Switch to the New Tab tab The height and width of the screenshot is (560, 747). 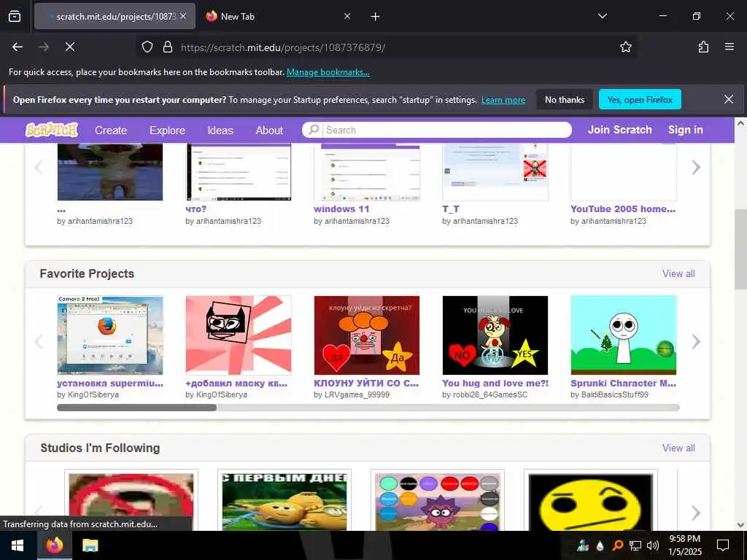[x=278, y=16]
